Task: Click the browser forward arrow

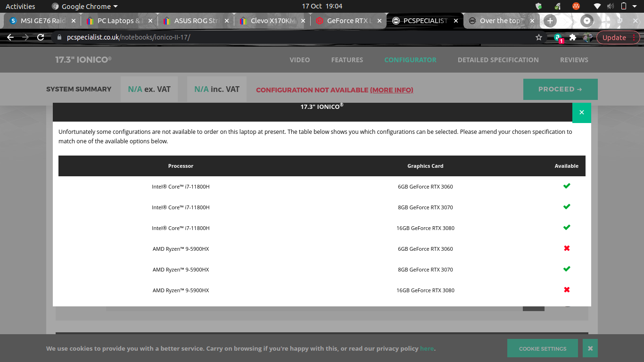Action: [25, 37]
